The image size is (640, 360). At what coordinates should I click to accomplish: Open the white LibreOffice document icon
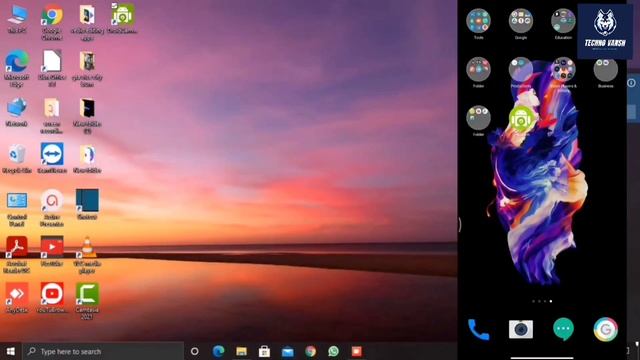52,69
